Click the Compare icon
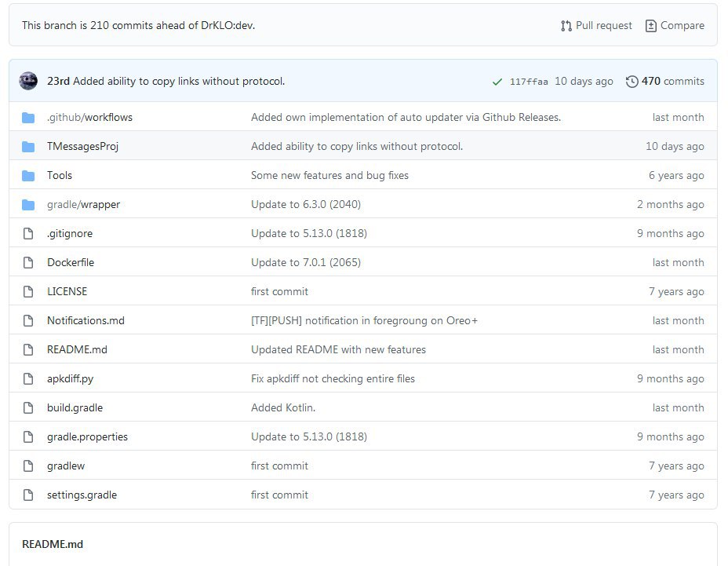728x566 pixels. 650,26
